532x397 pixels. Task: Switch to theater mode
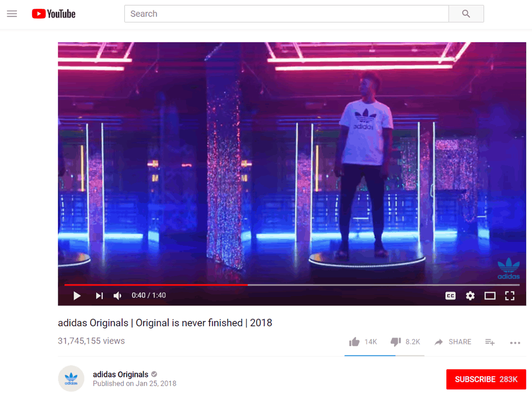click(x=489, y=296)
